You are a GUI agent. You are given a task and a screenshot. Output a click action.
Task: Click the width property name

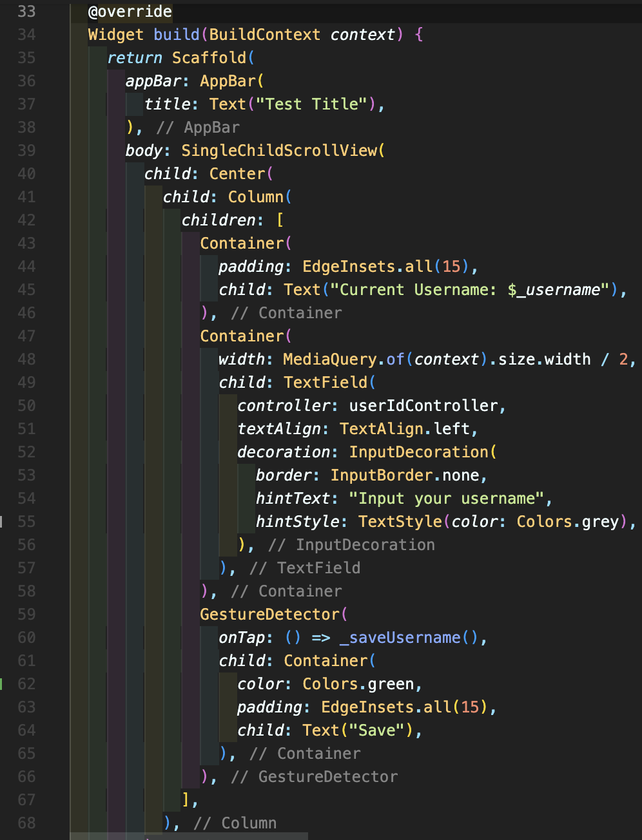pyautogui.click(x=242, y=359)
